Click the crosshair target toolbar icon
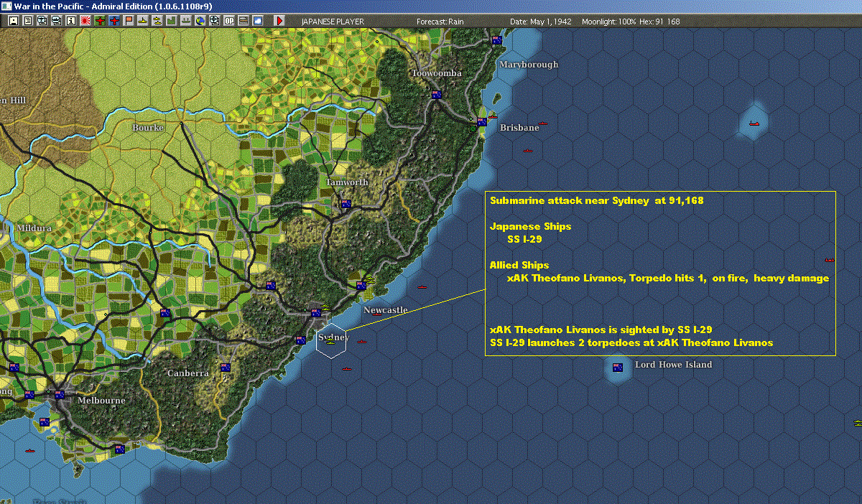This screenshot has height=504, width=862. click(x=214, y=21)
